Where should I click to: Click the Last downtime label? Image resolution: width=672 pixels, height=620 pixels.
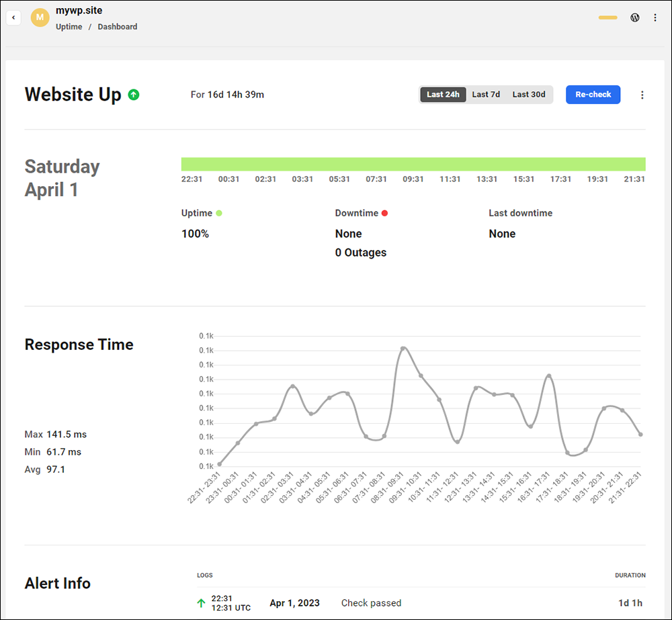(x=520, y=213)
